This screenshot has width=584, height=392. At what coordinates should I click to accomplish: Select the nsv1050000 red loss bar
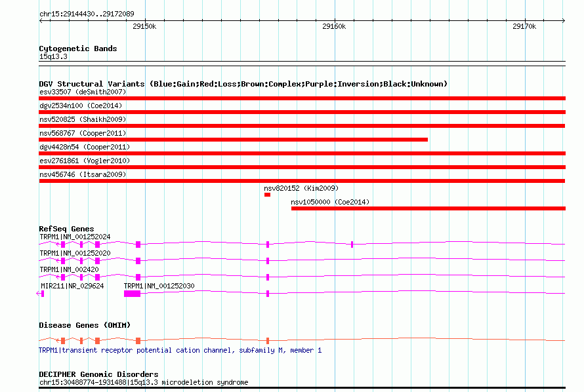click(428, 208)
